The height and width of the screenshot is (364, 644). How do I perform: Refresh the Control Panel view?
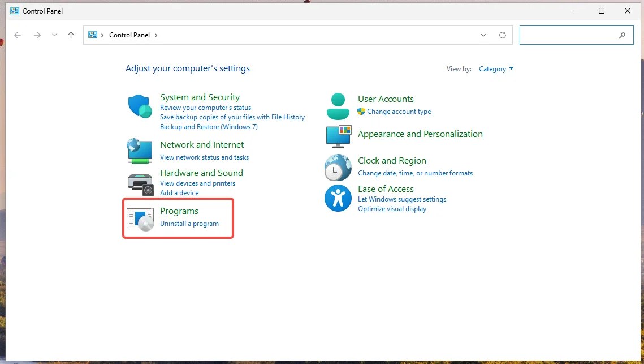(502, 35)
